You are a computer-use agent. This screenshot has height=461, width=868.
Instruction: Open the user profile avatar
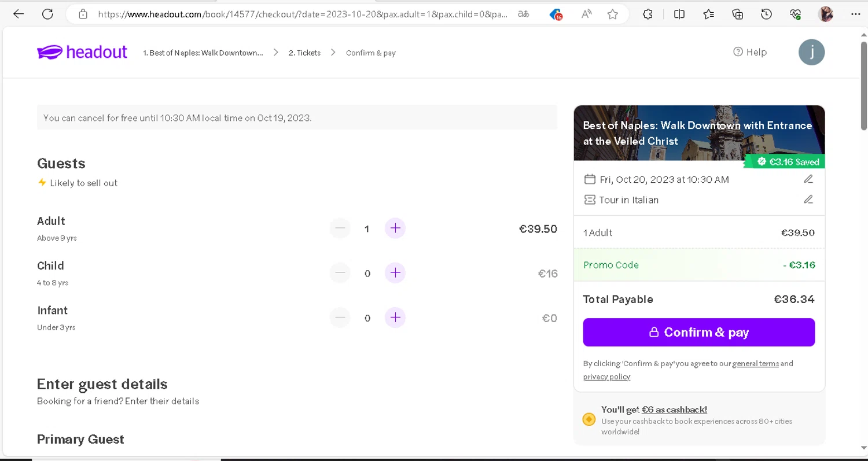[x=811, y=52]
